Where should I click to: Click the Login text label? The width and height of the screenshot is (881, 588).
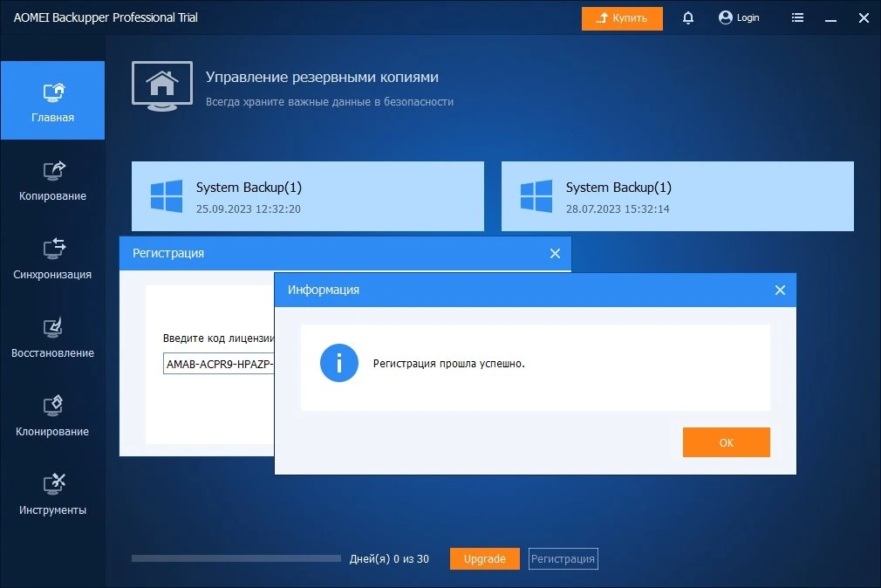748,18
